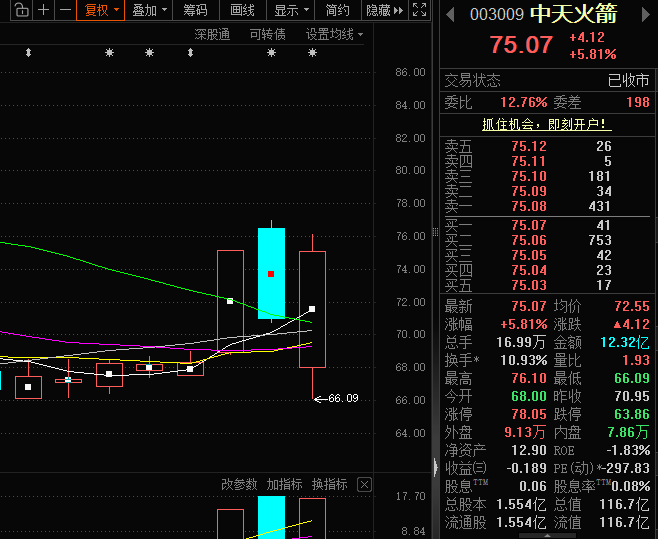Click the 66.09 low price label

click(x=343, y=398)
